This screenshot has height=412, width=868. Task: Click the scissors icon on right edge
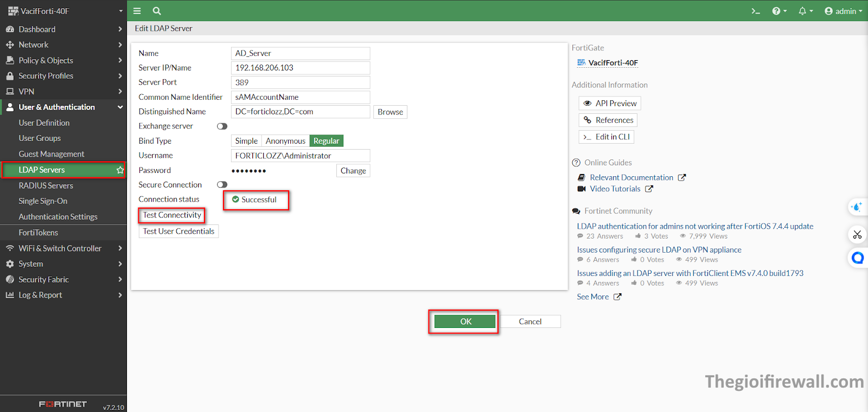(857, 235)
